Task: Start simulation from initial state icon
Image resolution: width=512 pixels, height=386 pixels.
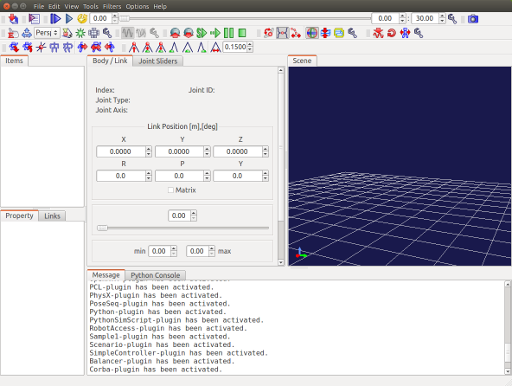Action: pos(175,33)
